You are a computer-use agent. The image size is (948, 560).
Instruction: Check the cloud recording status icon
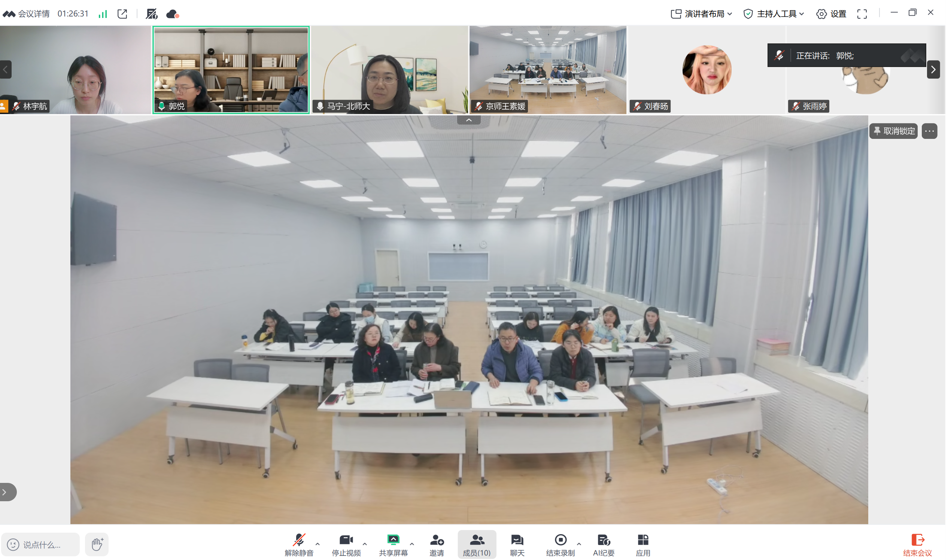pyautogui.click(x=172, y=14)
